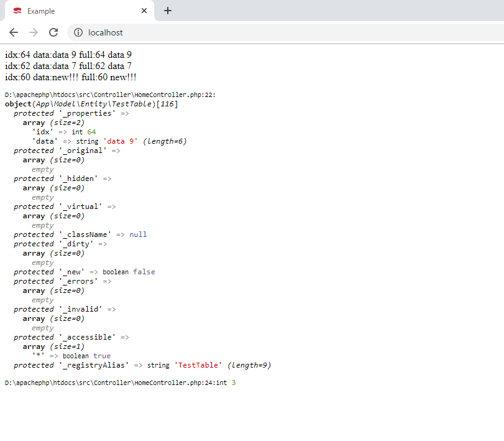This screenshot has height=441, width=504.
Task: Click the line starting with idx:64
Action: click(x=68, y=55)
